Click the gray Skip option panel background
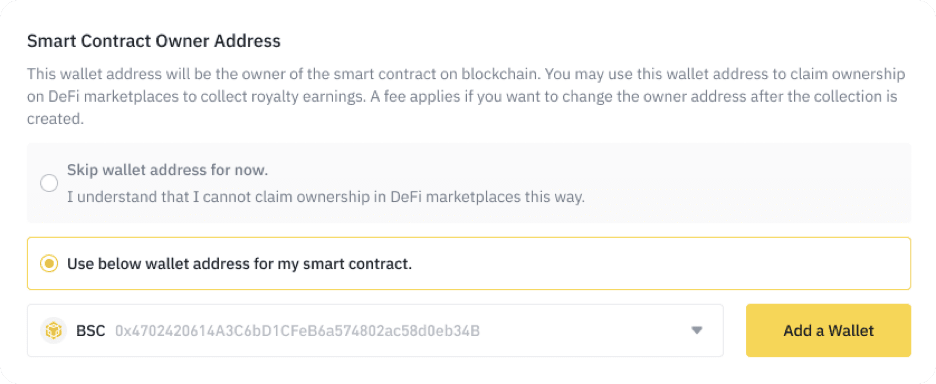The image size is (936, 384). pyautogui.click(x=746, y=183)
